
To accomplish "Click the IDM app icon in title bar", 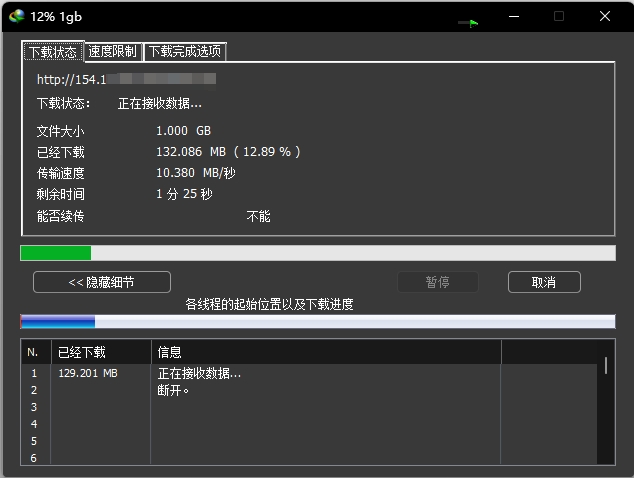I will click(x=17, y=17).
